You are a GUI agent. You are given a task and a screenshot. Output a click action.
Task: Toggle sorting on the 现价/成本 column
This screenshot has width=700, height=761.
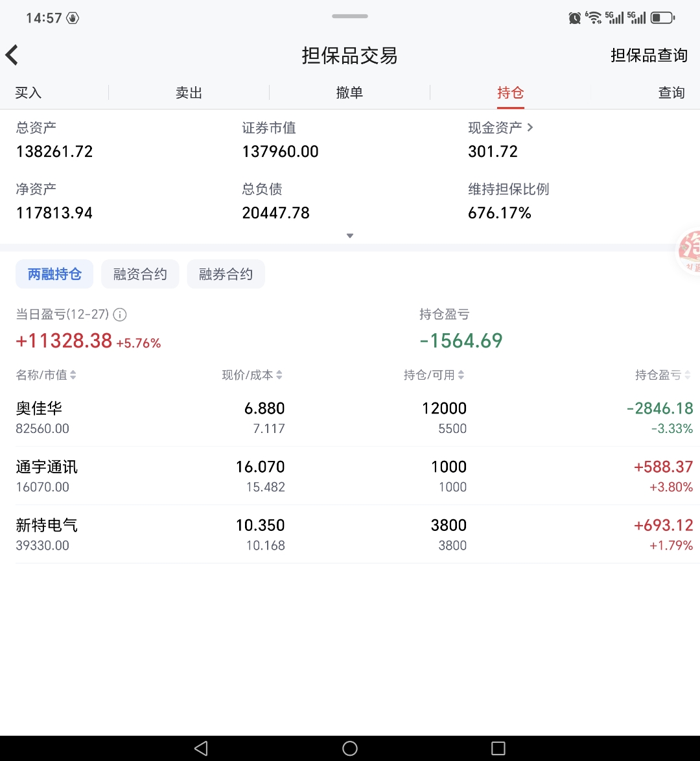coord(279,374)
